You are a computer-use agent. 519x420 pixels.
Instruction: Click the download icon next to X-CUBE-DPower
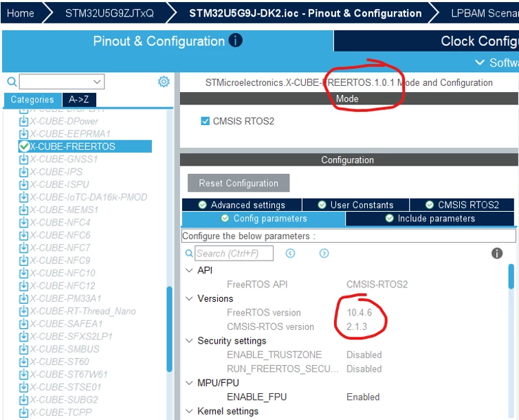(x=23, y=122)
